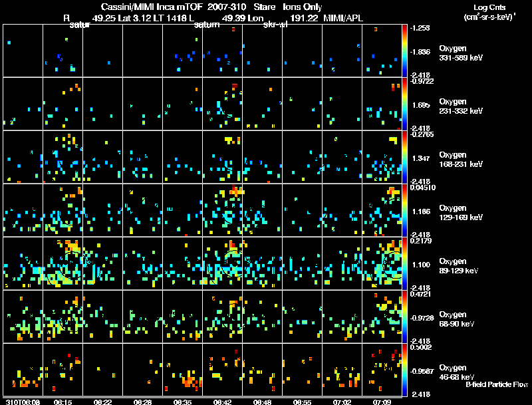Click the 1.695 colorbar value
The width and height of the screenshot is (532, 405).
click(421, 105)
